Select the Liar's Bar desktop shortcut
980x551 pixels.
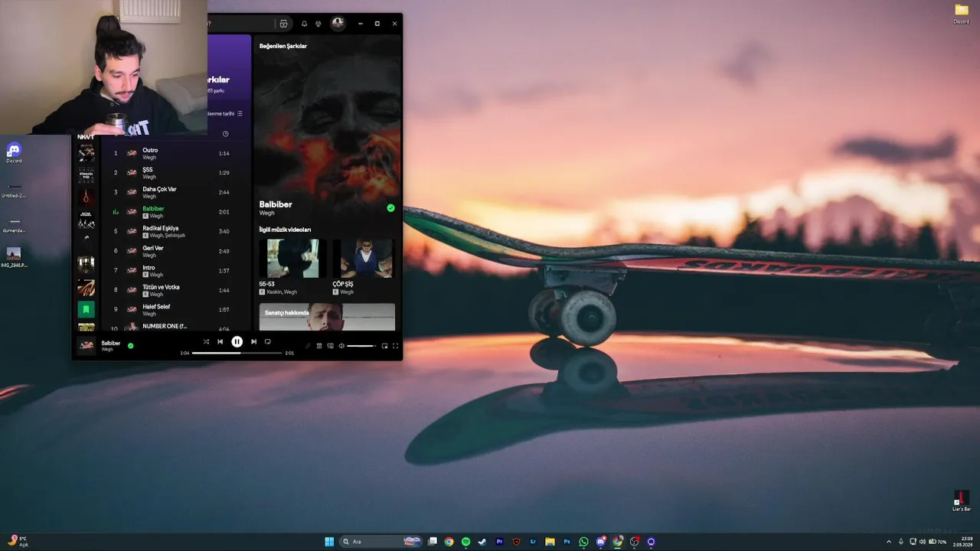click(x=962, y=500)
